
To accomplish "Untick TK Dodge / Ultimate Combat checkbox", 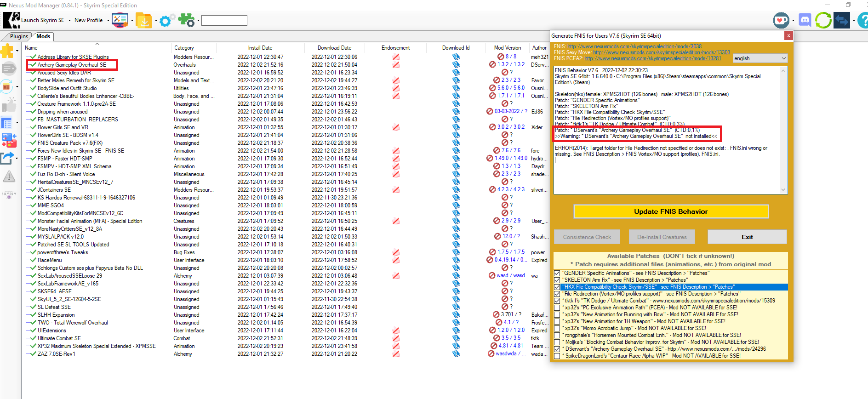I will (x=557, y=301).
